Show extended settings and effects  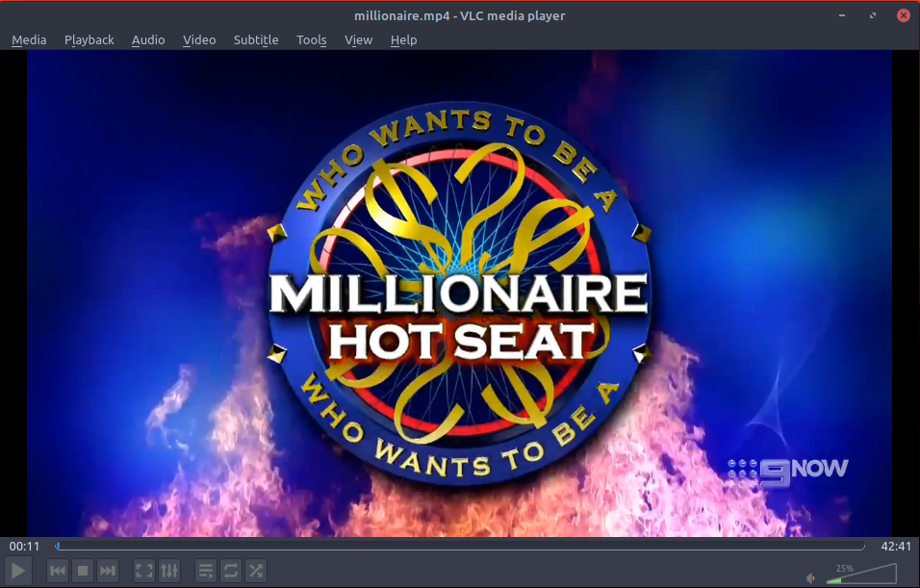coord(169,571)
